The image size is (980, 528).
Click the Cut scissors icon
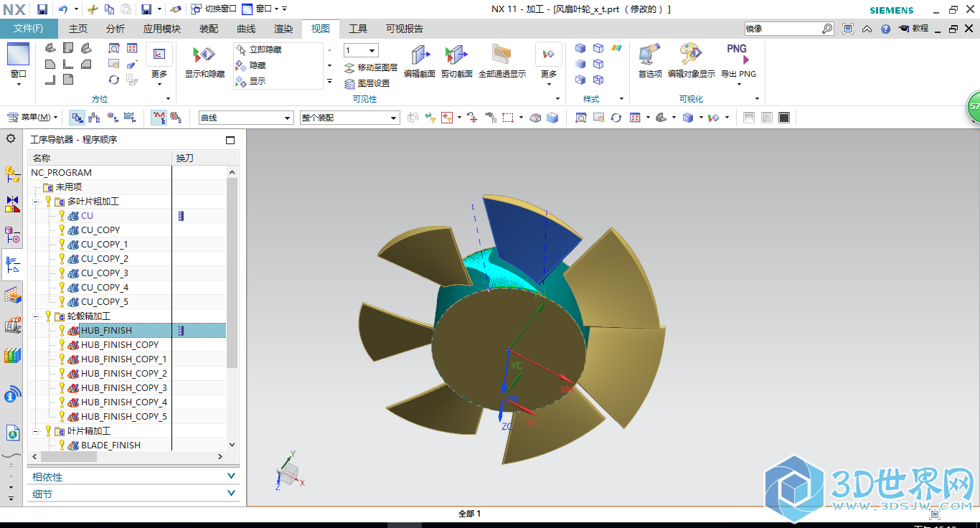pos(92,9)
